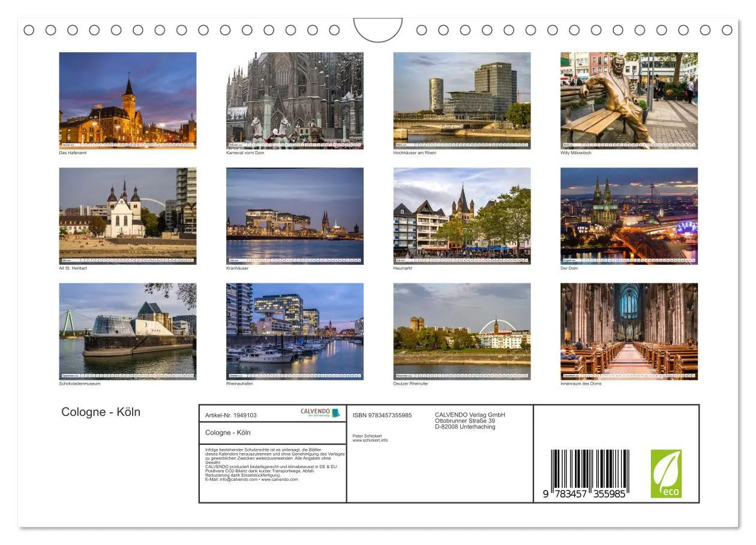Screen dimensions: 756x545
Task: Open the Alt St. Heribert church photo
Action: point(128,216)
